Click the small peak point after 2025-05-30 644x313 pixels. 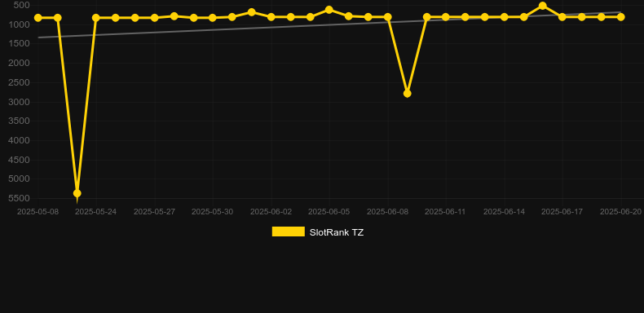point(251,12)
